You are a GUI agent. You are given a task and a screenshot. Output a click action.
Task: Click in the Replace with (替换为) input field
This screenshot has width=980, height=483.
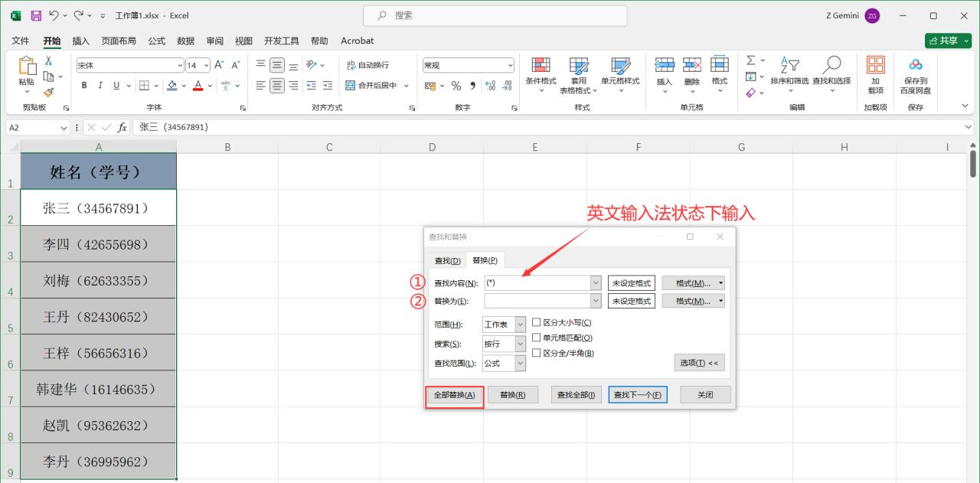pos(537,301)
